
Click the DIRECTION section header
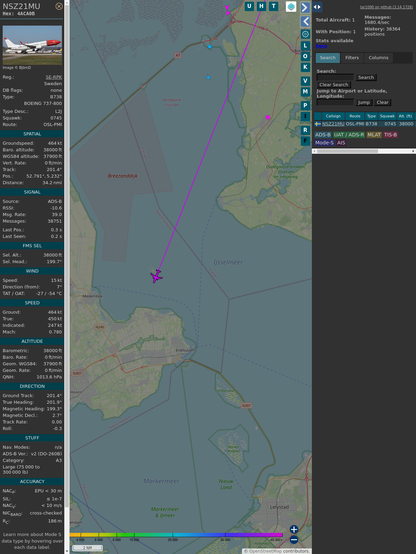32,386
